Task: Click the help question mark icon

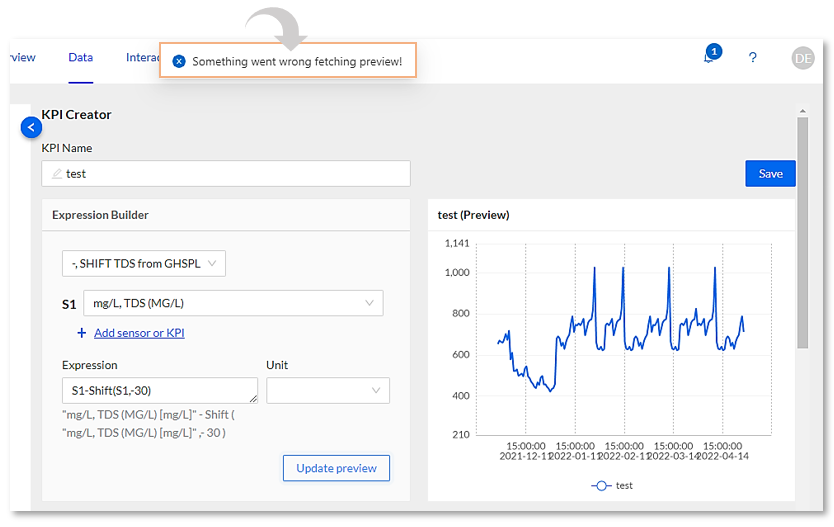Action: [753, 58]
